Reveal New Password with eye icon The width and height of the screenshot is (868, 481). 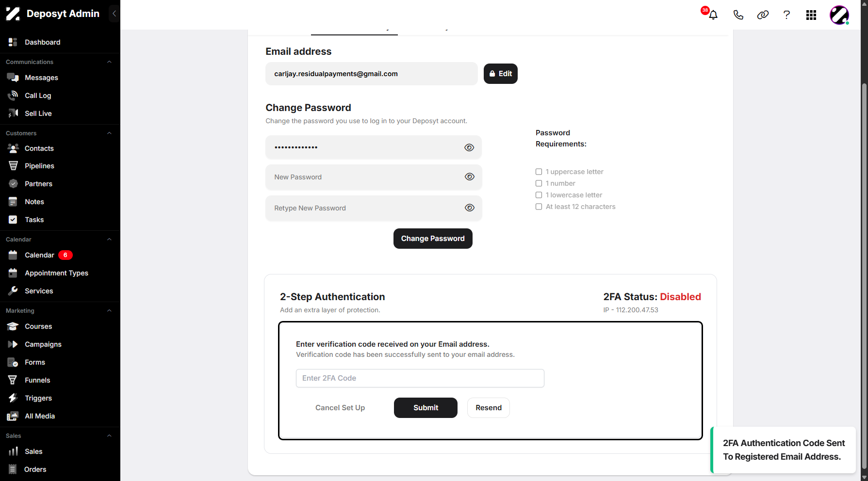pos(470,177)
